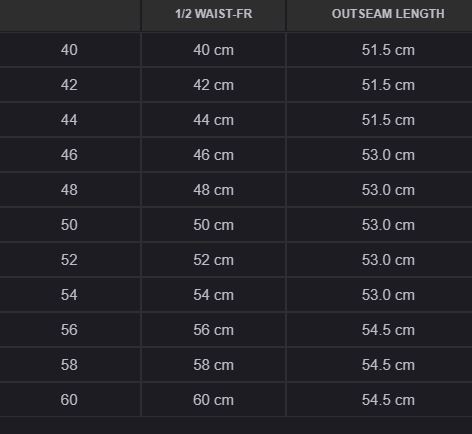Select size 60 row label
The width and height of the screenshot is (472, 434).
(69, 400)
